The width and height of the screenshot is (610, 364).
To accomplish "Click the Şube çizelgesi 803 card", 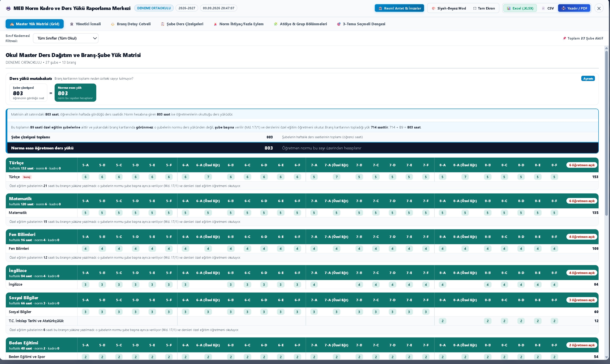I will tap(28, 93).
